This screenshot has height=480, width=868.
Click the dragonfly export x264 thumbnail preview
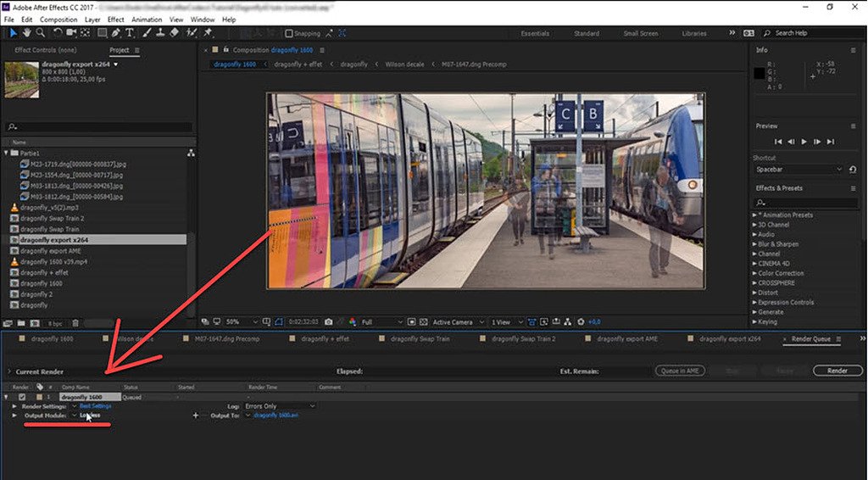(21, 80)
